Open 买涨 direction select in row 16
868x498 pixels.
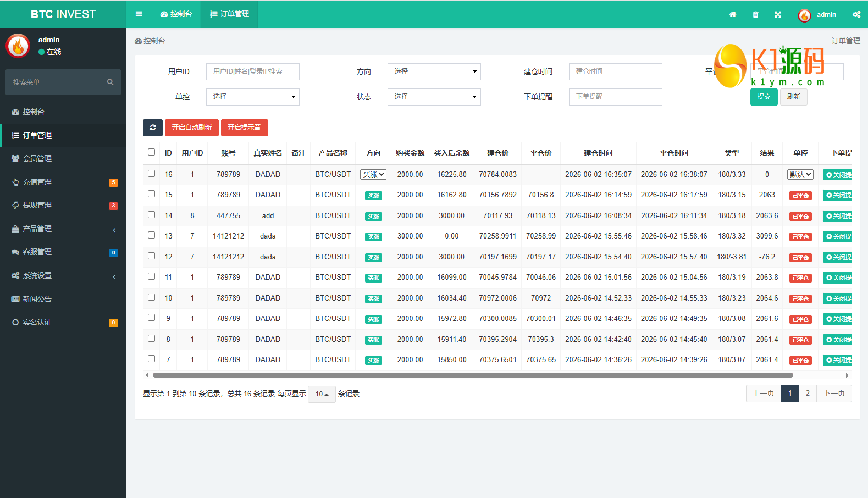point(373,174)
